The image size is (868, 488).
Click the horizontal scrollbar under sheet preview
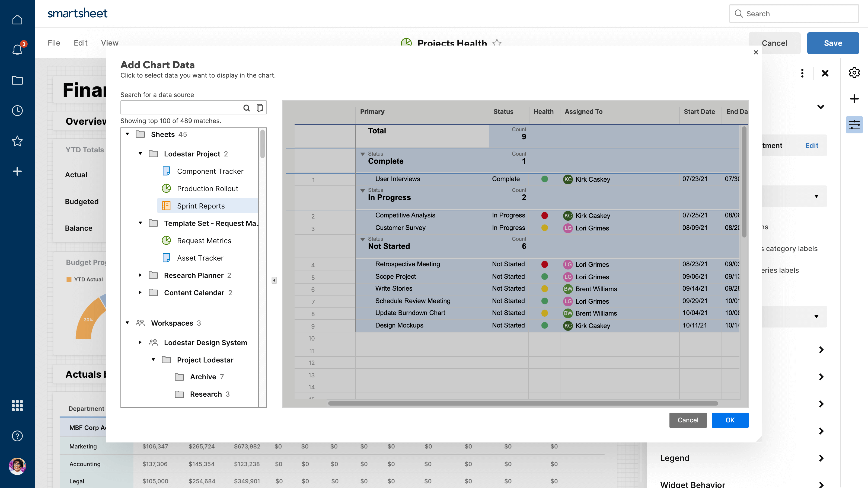coord(523,403)
